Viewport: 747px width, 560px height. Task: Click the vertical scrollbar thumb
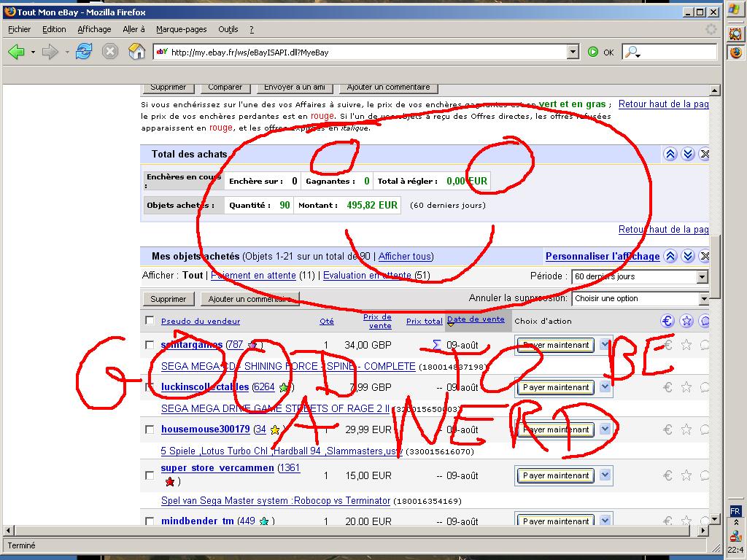714,267
